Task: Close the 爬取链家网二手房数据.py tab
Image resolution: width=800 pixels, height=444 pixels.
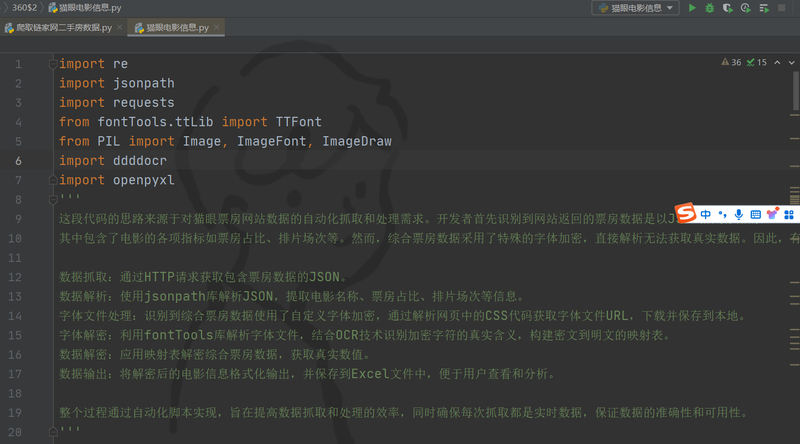Action: [x=119, y=27]
